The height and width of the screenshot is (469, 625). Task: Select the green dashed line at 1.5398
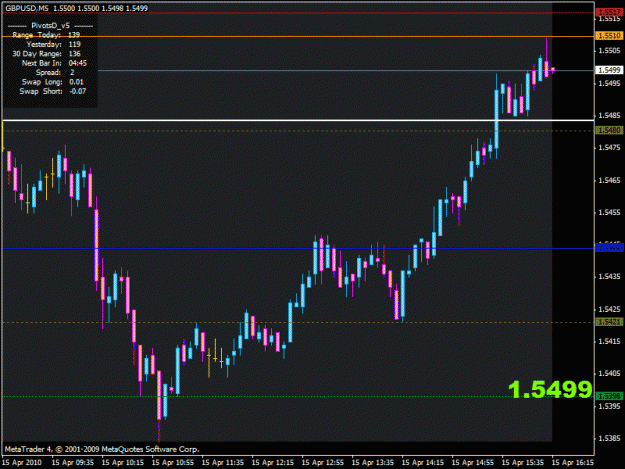[298, 396]
